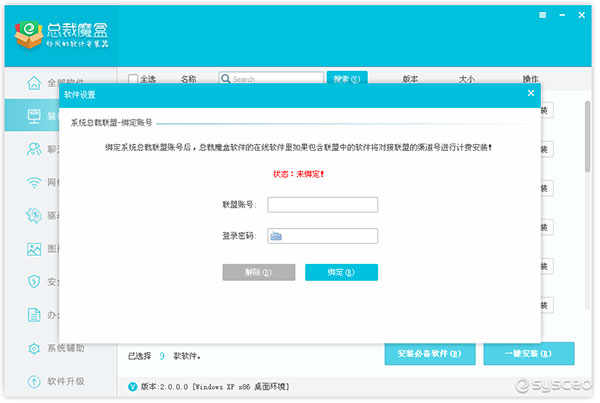Click the version 2.0.0.0 status text

(215, 387)
